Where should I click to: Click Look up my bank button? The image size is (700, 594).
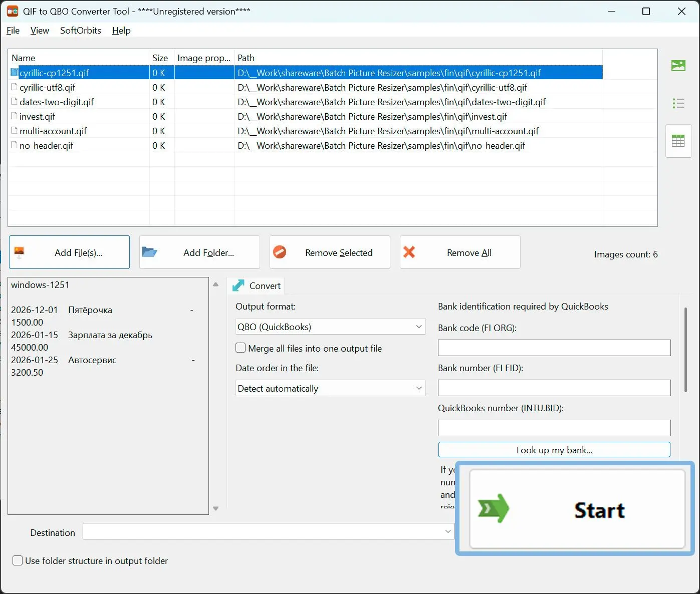(554, 450)
